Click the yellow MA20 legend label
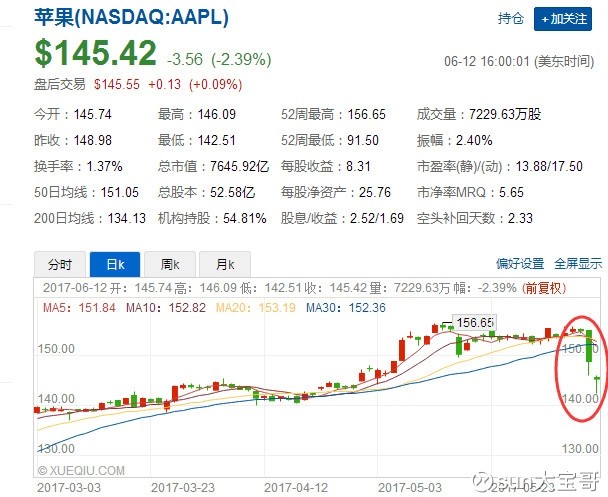608x497 pixels. [256, 308]
